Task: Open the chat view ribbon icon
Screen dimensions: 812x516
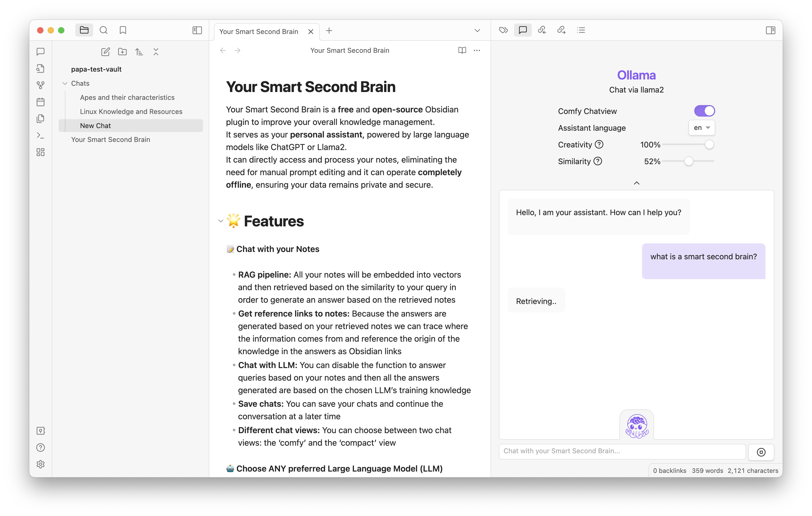Action: (x=41, y=51)
